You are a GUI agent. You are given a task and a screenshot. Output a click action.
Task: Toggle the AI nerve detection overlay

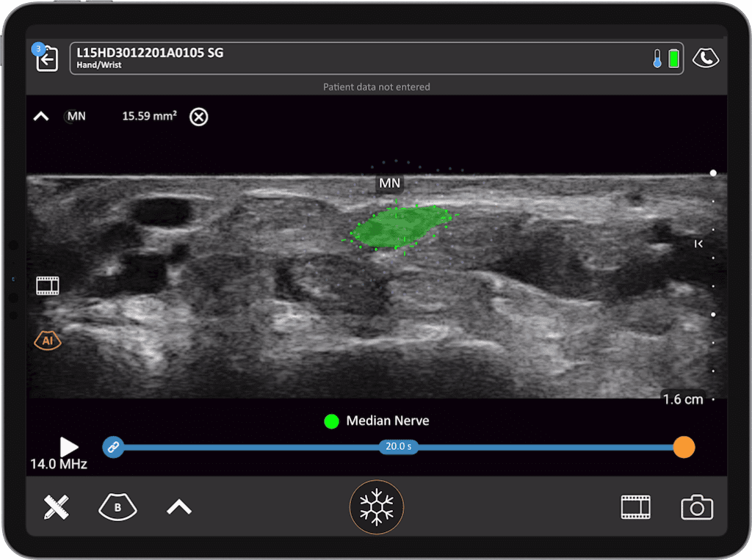point(48,341)
